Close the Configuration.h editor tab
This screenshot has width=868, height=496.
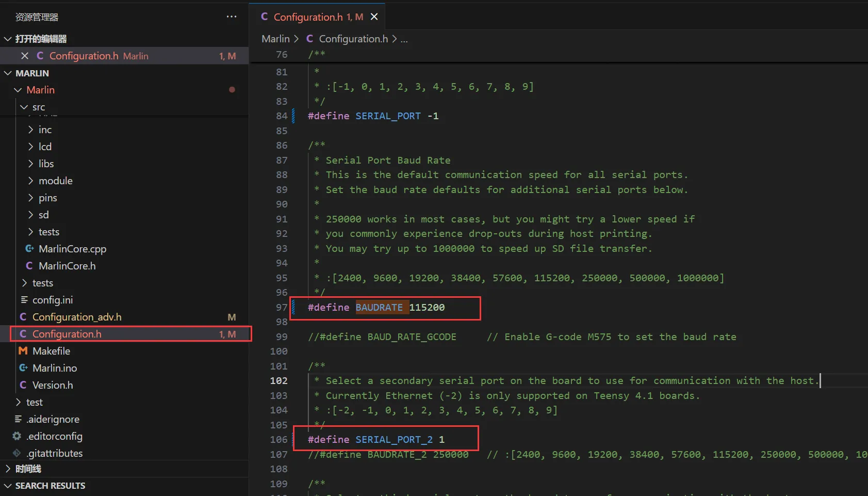[x=374, y=17]
